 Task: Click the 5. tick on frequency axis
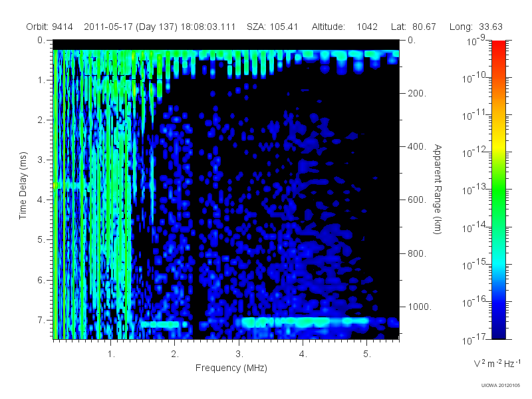coord(367,354)
